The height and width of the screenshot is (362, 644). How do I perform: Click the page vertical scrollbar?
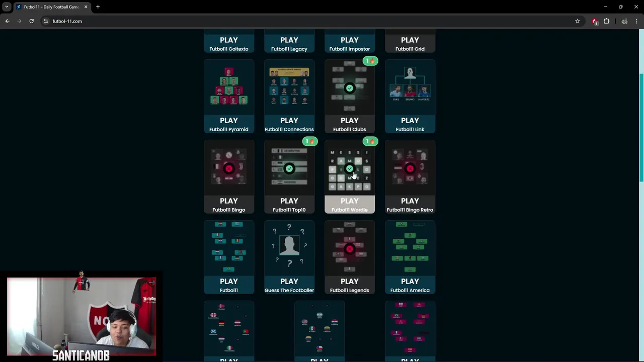pos(641,128)
